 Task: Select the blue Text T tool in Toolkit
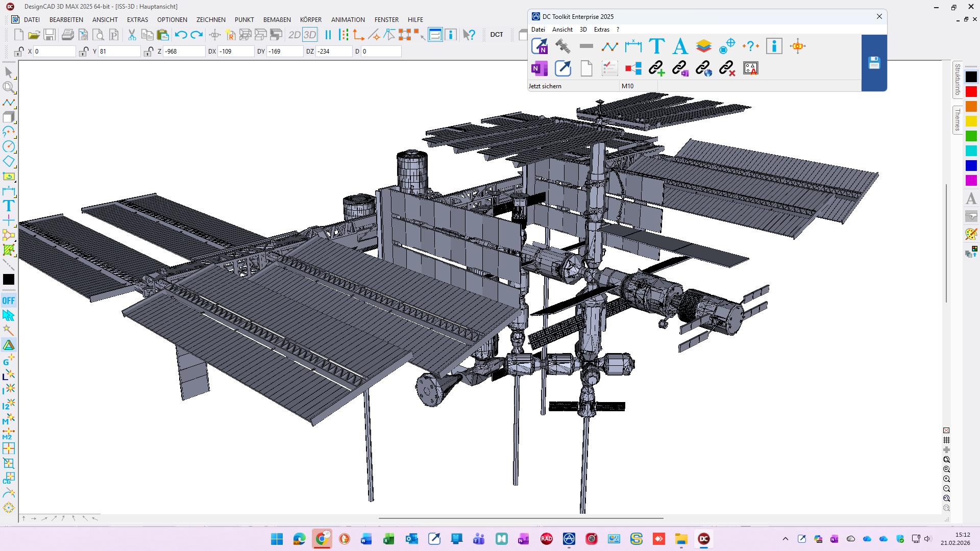pyautogui.click(x=656, y=46)
